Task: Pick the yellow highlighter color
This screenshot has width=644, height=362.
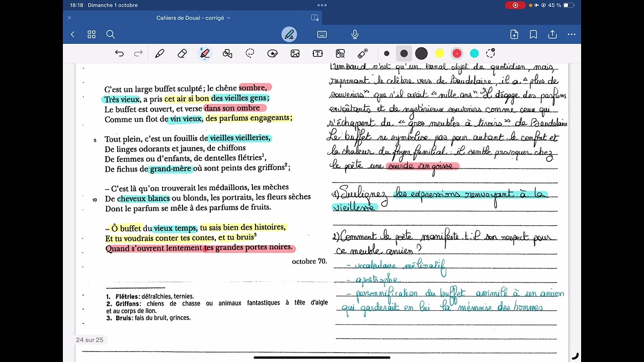Action: coord(440,53)
